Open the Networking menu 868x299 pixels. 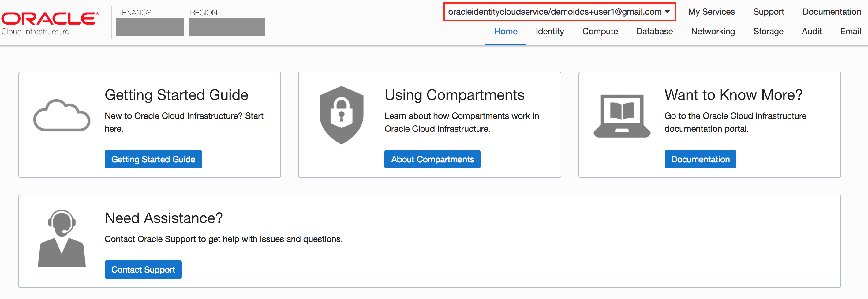point(713,31)
